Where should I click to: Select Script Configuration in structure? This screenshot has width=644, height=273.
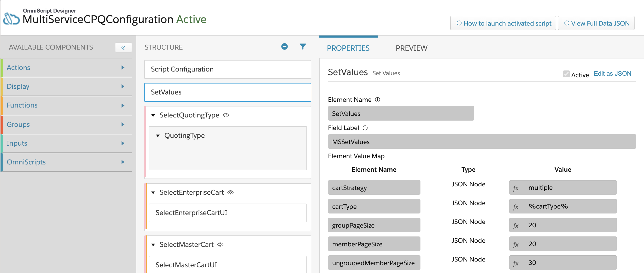click(x=228, y=69)
